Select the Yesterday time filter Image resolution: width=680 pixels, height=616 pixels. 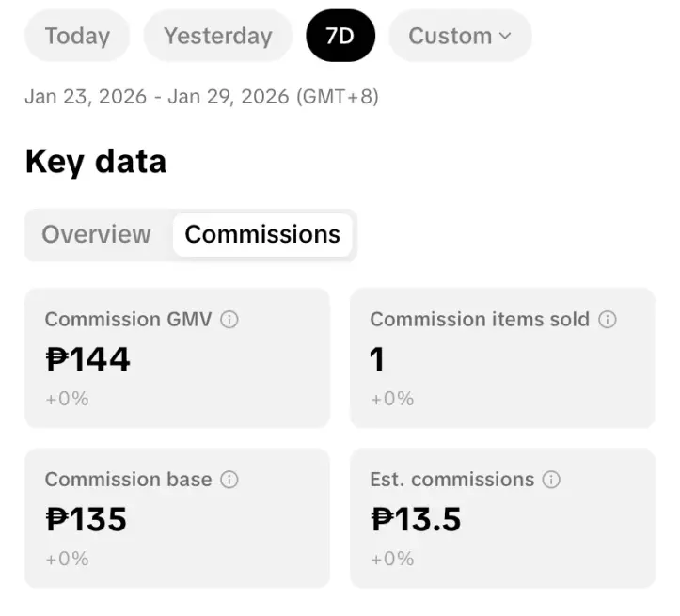217,36
